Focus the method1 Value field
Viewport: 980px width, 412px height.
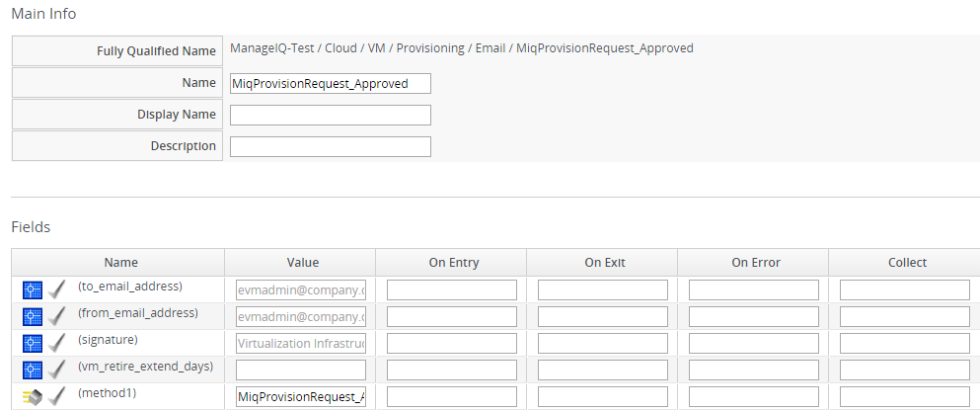click(301, 397)
